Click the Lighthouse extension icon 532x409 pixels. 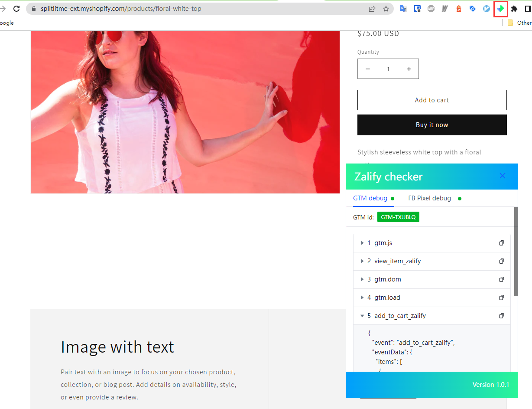458,9
